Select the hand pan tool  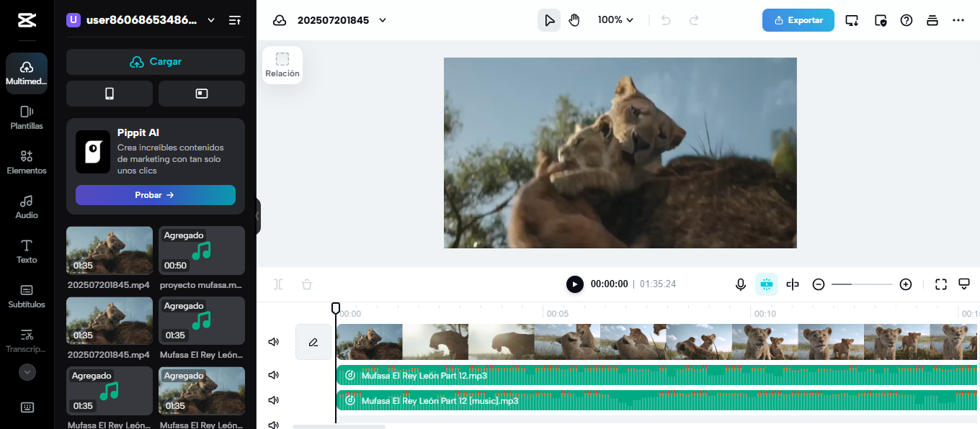coord(574,20)
